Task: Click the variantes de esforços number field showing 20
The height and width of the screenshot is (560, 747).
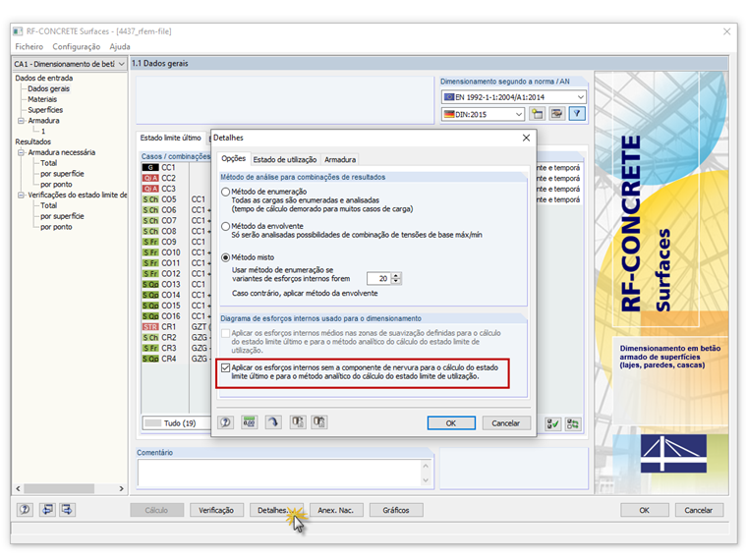Action: (379, 279)
